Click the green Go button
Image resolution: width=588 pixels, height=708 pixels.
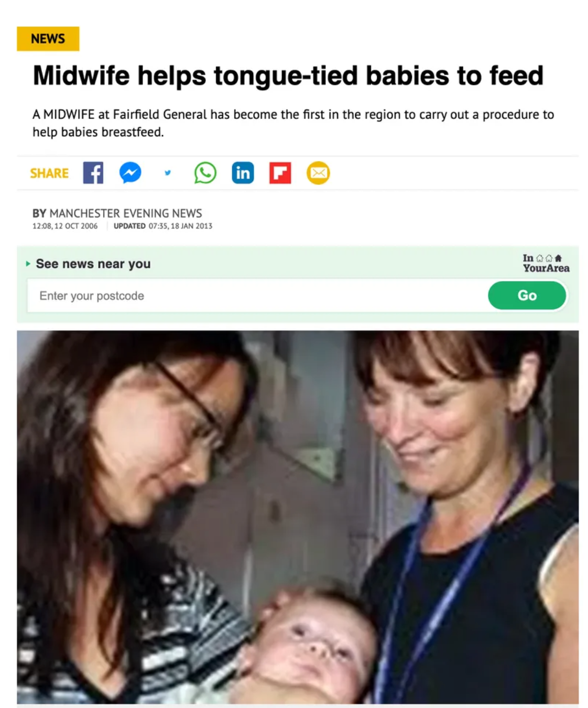tap(527, 296)
